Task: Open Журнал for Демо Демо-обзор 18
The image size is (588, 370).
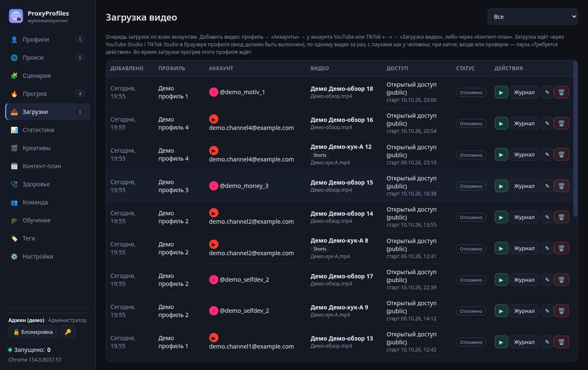Action: [524, 92]
